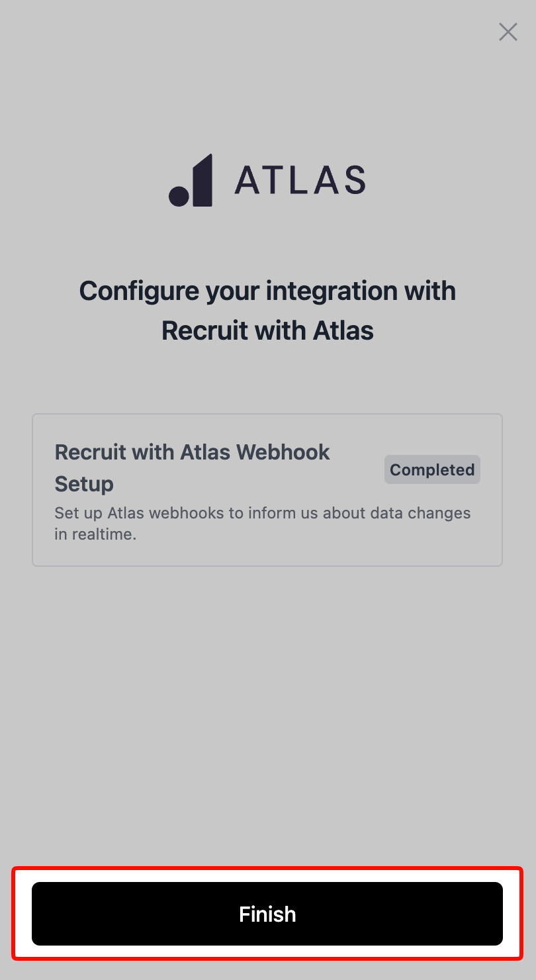The width and height of the screenshot is (536, 980).
Task: Click the Finish button
Action: tap(267, 914)
